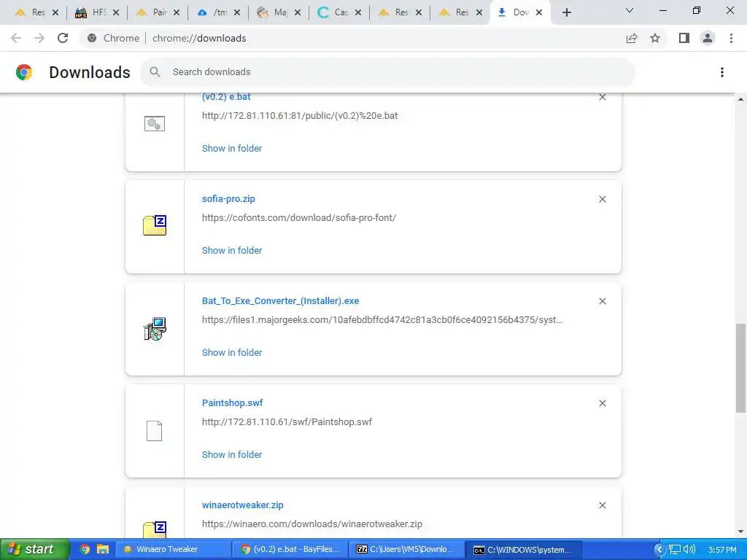Switch to Winaero Tweaker taskbar window
Screen dimensions: 747x560
point(174,550)
